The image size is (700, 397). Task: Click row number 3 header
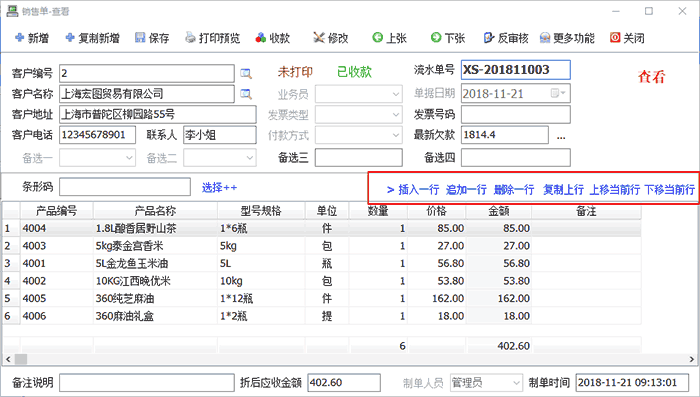click(11, 263)
